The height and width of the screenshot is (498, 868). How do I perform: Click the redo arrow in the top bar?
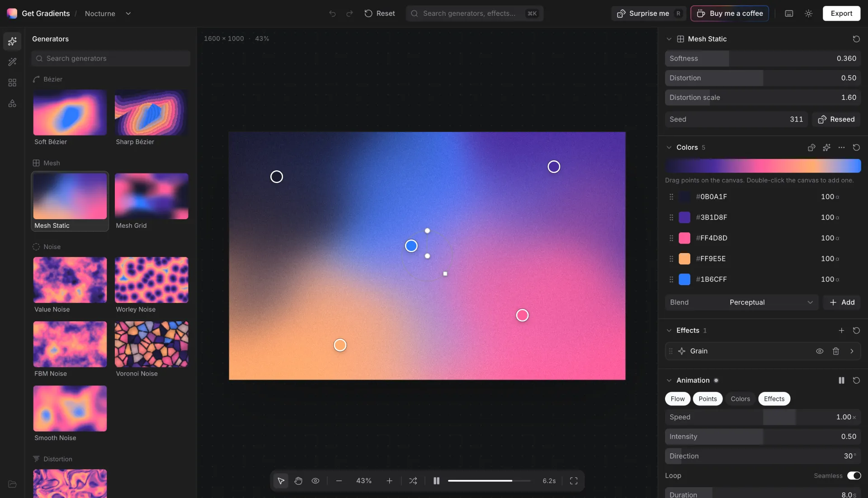click(x=349, y=14)
